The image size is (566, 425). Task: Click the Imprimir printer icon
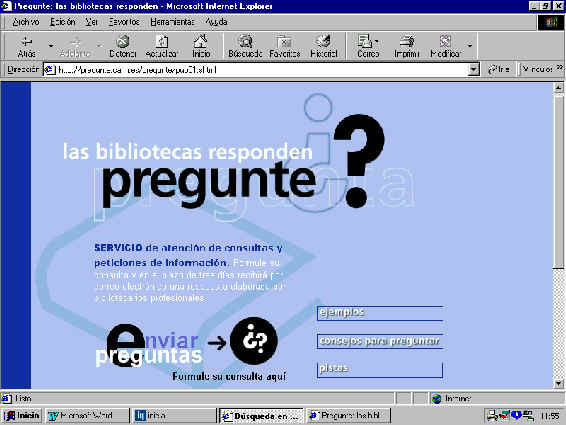coord(407,42)
